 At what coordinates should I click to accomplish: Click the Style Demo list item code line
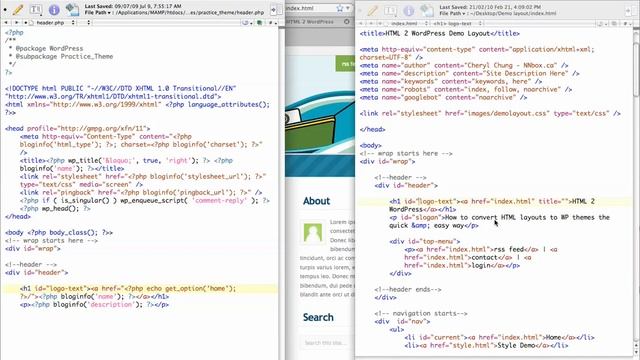[486, 345]
